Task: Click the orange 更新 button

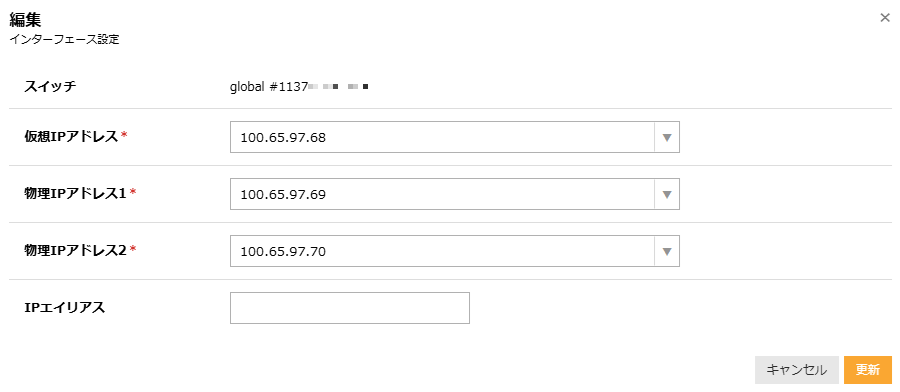Action: [868, 370]
